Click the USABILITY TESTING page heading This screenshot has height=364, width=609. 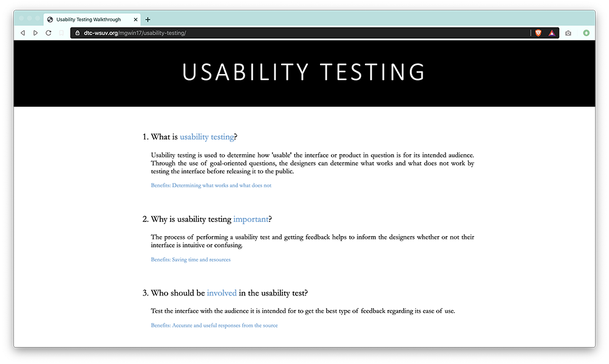click(304, 72)
